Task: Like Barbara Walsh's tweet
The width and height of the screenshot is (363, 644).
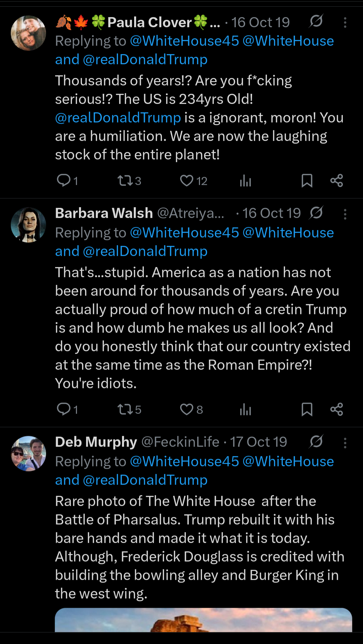Action: click(187, 409)
